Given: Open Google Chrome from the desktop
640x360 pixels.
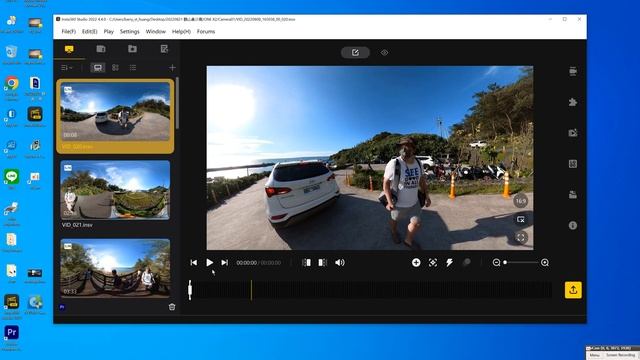Looking at the screenshot, I should pos(11,83).
